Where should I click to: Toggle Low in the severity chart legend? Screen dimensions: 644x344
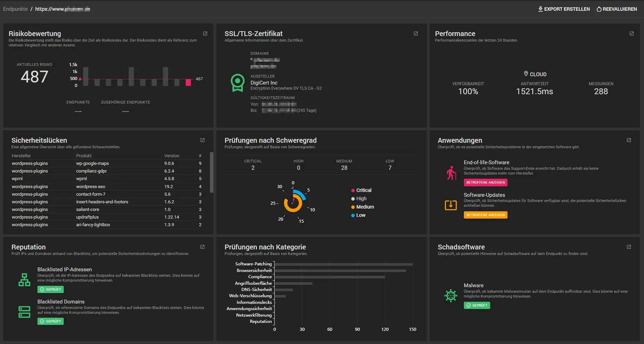point(360,215)
